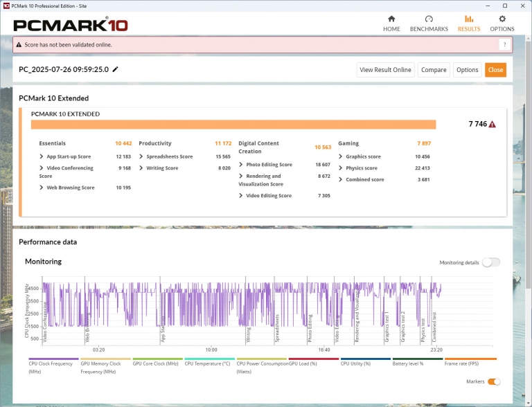Select CPU Temperature legend swatch
The height and width of the screenshot is (407, 532).
click(x=210, y=359)
